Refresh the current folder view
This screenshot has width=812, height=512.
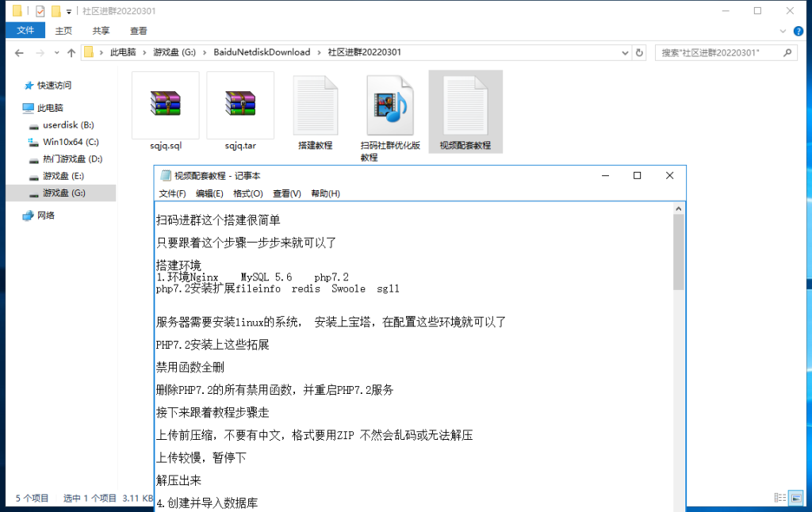[x=640, y=53]
